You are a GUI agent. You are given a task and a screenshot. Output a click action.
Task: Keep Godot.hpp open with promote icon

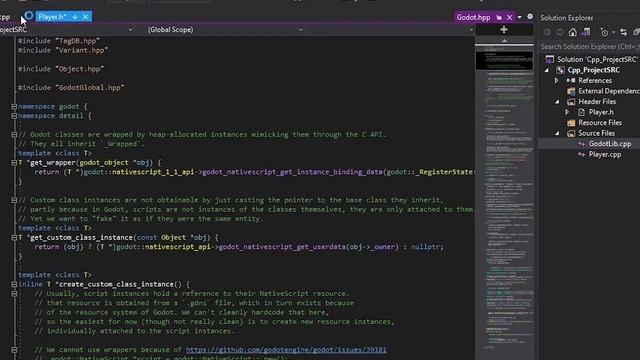click(499, 17)
